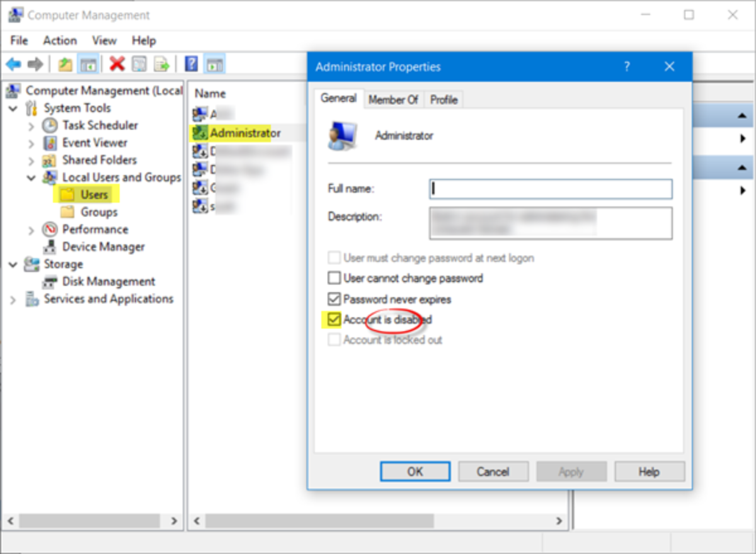Click the Performance icon in tree
Viewport: 756px width, 554px height.
point(50,229)
